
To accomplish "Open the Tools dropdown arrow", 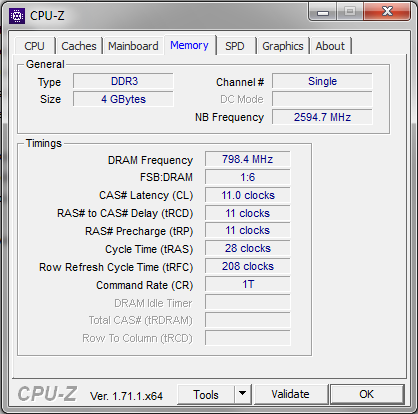I will (x=243, y=394).
